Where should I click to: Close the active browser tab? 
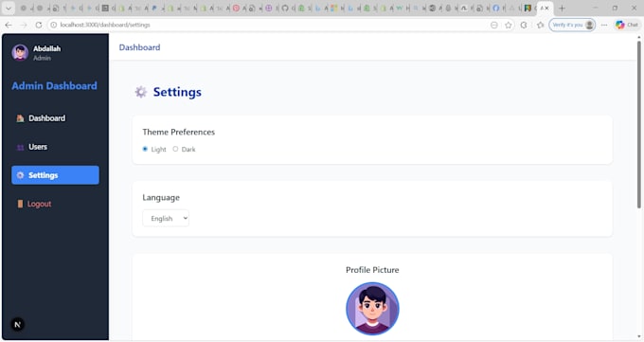547,9
